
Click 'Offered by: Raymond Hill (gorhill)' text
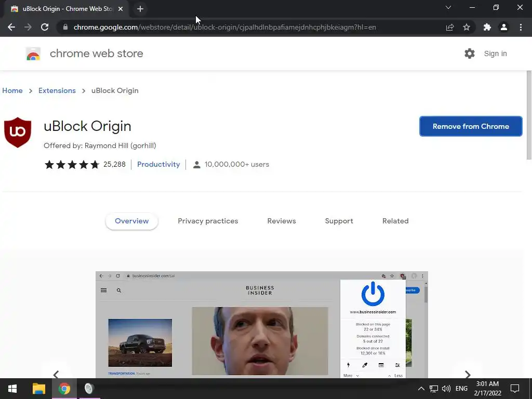tap(100, 145)
